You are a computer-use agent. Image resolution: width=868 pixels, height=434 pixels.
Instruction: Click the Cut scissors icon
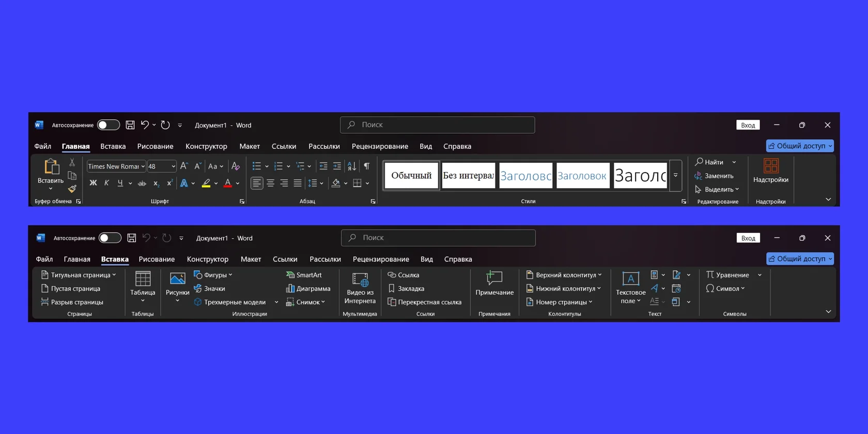[72, 163]
